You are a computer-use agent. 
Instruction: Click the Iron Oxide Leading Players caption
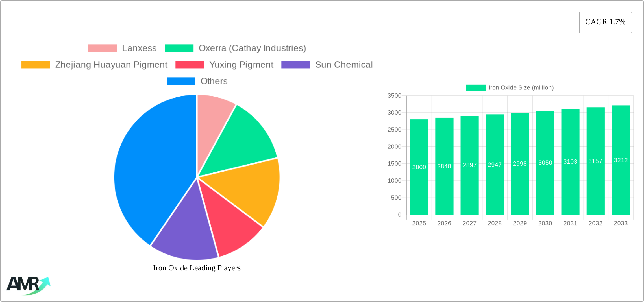click(x=197, y=268)
